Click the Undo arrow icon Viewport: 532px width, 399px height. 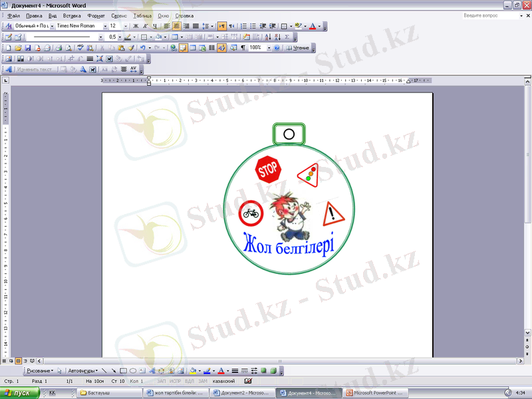pos(142,48)
